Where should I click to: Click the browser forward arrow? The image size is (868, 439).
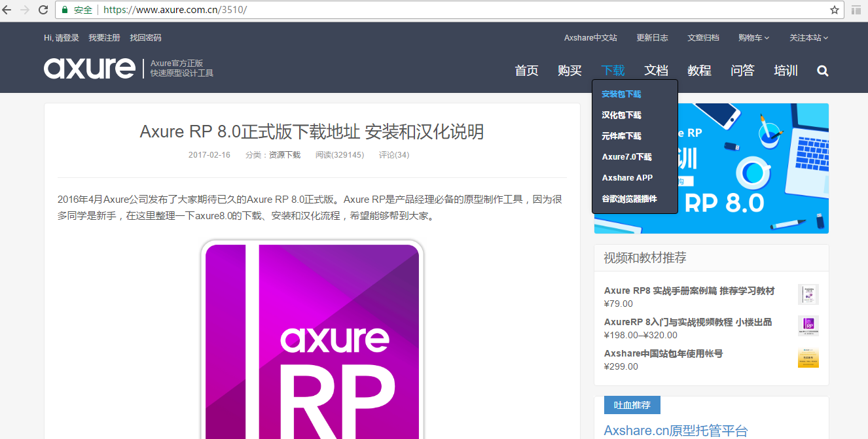tap(26, 10)
